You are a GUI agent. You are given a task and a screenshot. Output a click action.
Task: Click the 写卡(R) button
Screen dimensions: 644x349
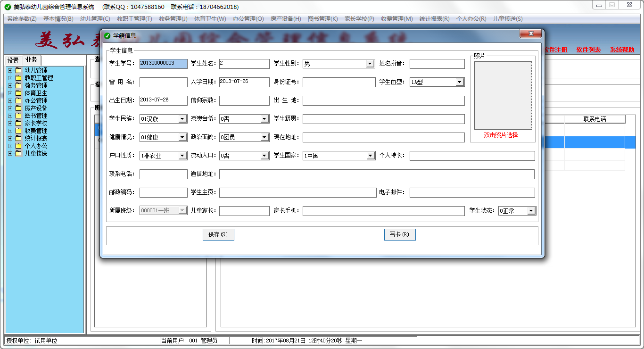click(x=400, y=234)
